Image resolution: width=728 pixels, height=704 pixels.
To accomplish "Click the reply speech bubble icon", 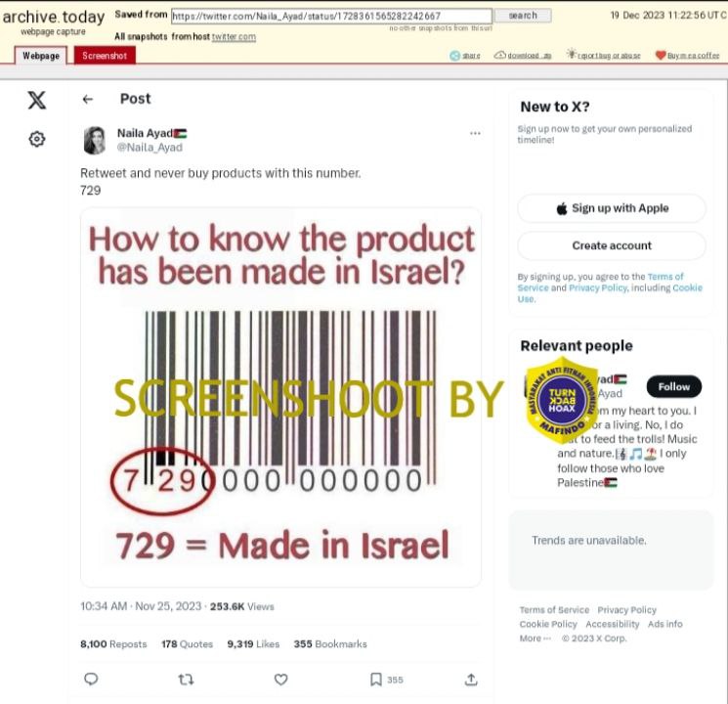I will click(x=91, y=679).
